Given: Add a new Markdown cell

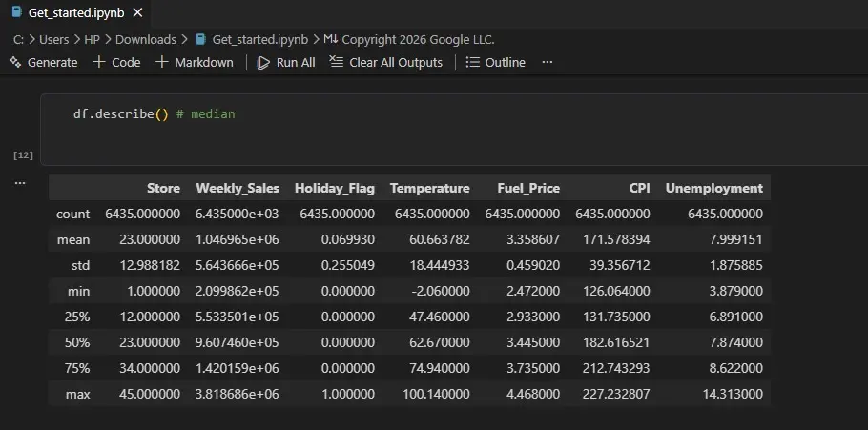Looking at the screenshot, I should click(195, 62).
